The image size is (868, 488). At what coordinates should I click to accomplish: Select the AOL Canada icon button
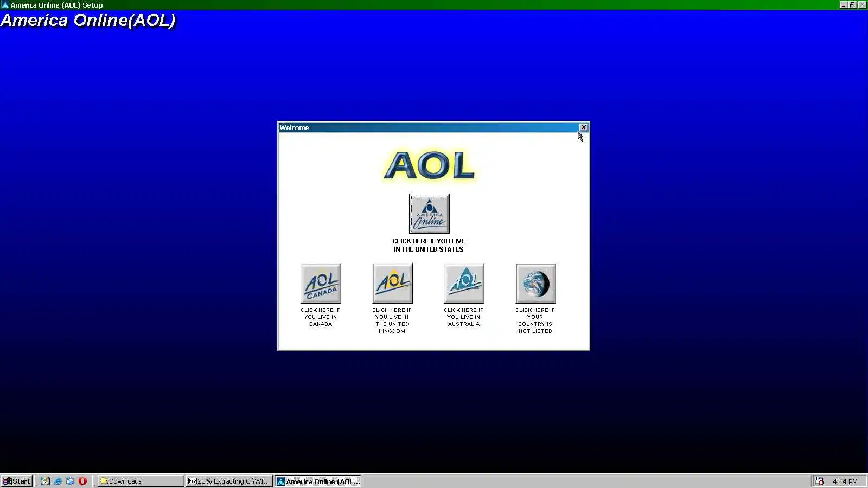pos(321,284)
